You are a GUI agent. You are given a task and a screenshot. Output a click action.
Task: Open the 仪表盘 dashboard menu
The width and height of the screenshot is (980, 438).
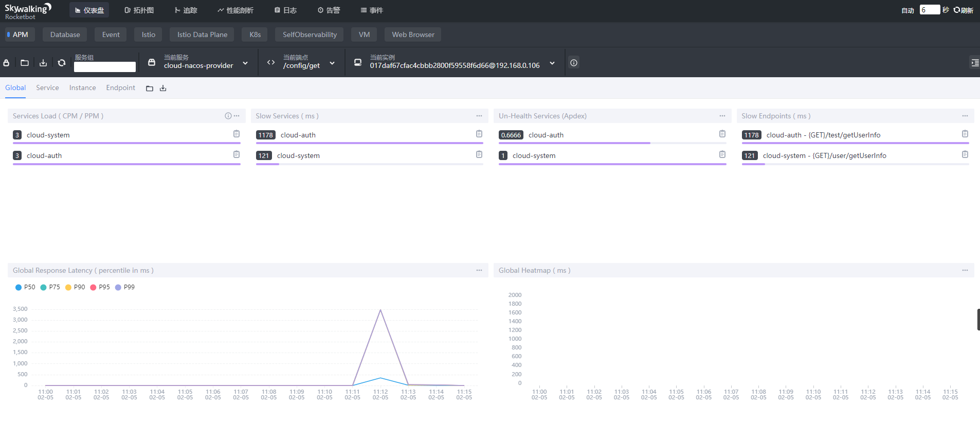point(89,10)
